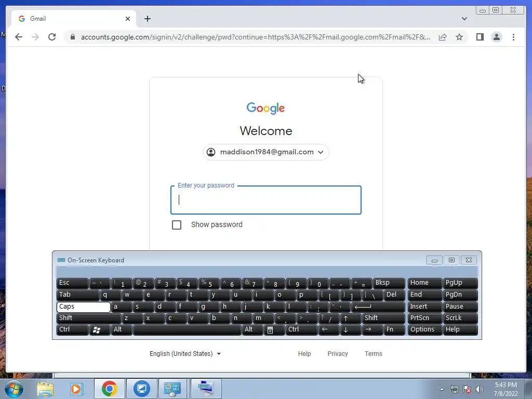Click the volume speaker tray icon
The width and height of the screenshot is (532, 399).
click(x=480, y=389)
